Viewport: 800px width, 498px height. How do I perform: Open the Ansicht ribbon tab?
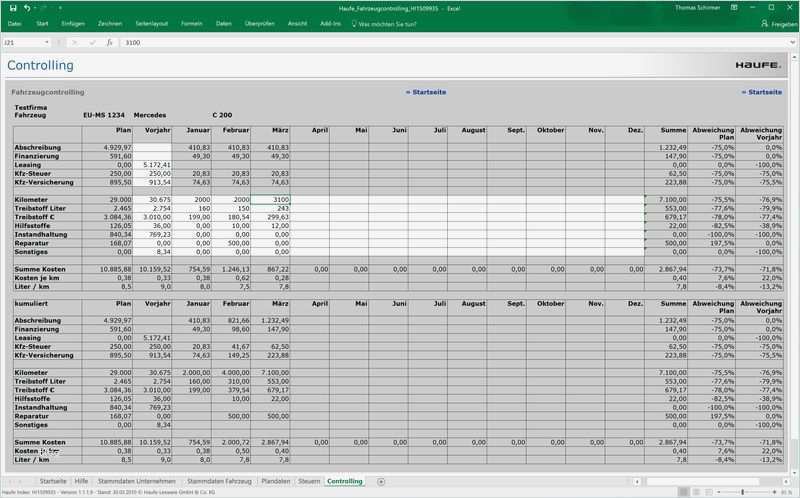297,24
